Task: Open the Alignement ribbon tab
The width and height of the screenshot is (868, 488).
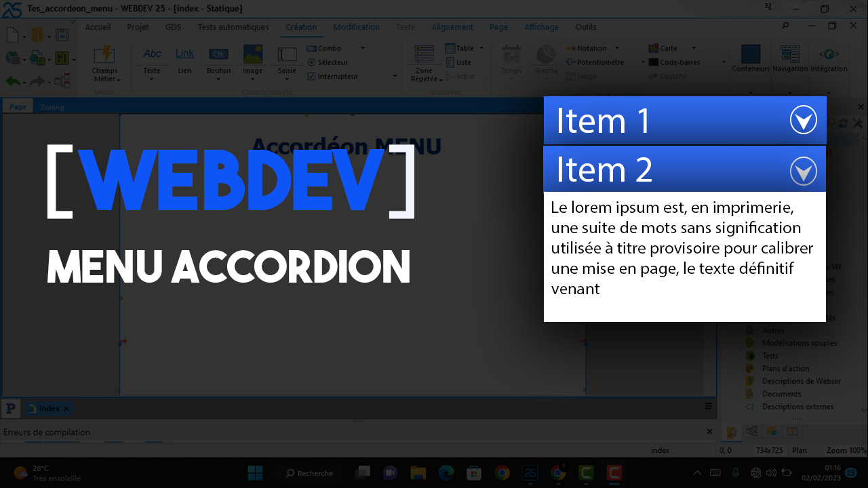Action: click(452, 27)
